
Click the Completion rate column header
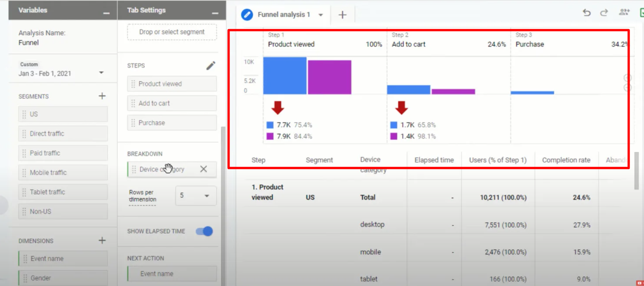[566, 160]
